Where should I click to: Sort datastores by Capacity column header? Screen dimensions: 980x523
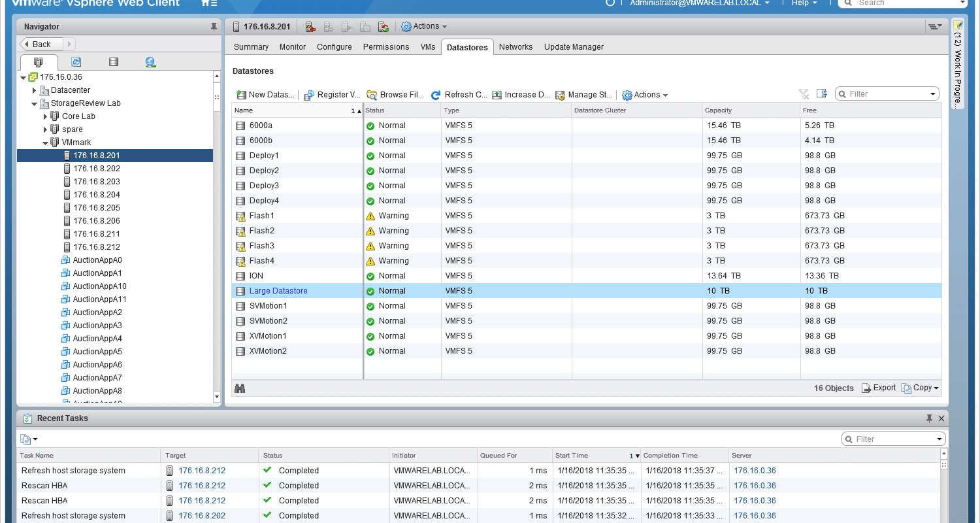click(751, 110)
